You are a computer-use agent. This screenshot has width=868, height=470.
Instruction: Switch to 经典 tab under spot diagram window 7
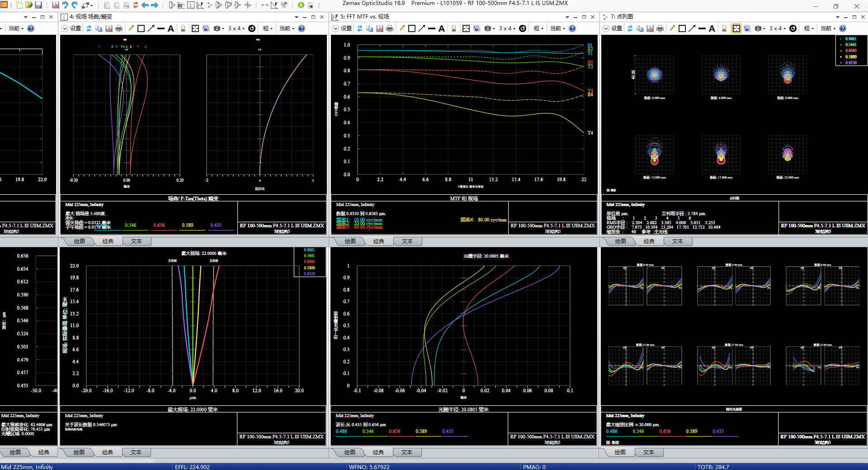click(649, 241)
